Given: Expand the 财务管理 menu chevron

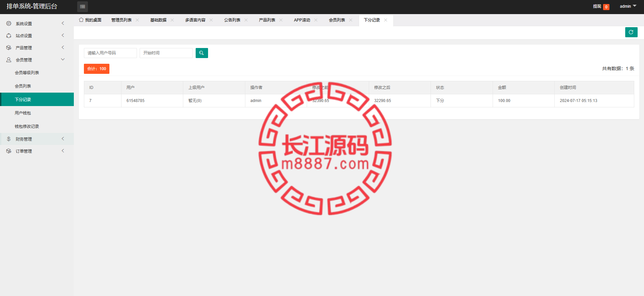Looking at the screenshot, I should [63, 139].
